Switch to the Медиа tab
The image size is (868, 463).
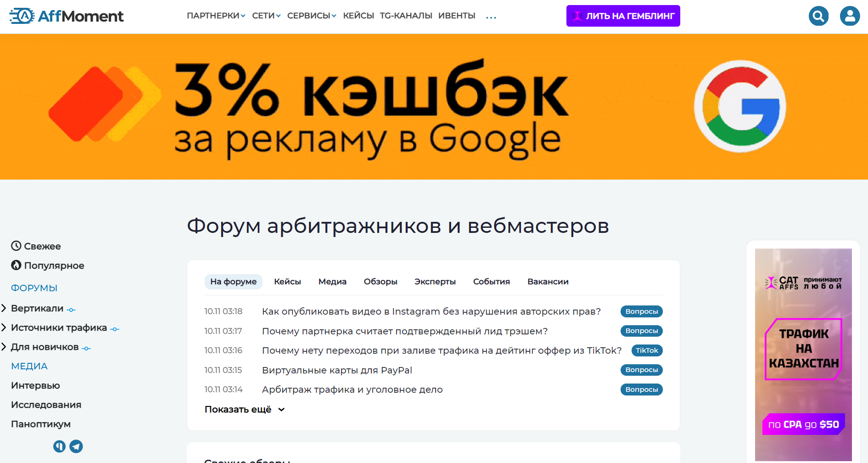tap(332, 282)
